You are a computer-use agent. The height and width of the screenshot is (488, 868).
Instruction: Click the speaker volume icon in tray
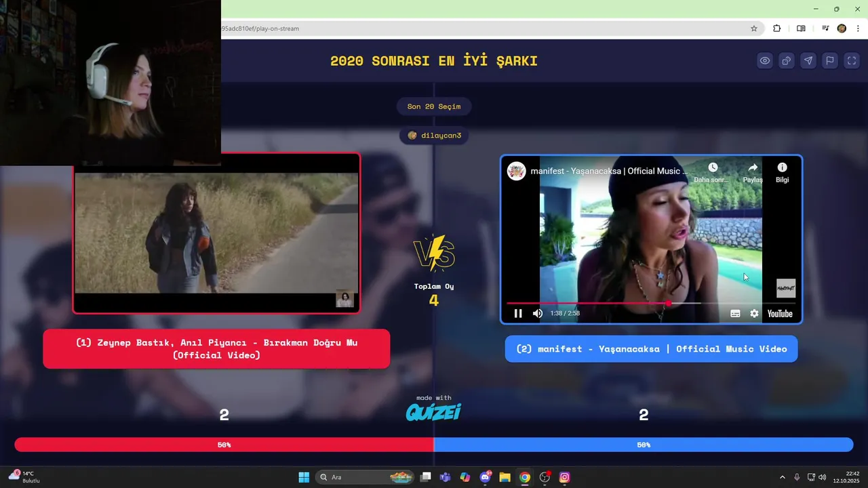point(823,477)
